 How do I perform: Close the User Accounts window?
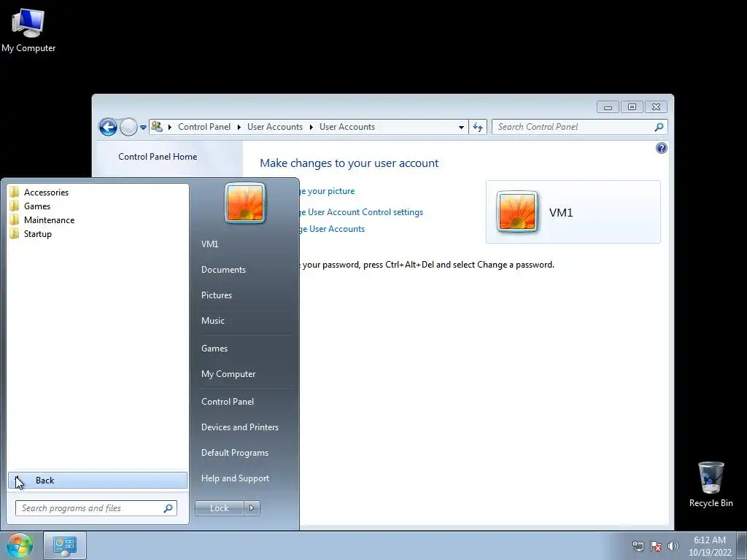point(656,107)
